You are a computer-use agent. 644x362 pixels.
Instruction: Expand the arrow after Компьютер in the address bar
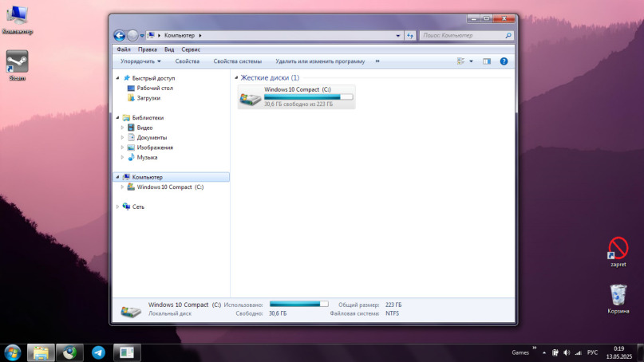(x=200, y=35)
